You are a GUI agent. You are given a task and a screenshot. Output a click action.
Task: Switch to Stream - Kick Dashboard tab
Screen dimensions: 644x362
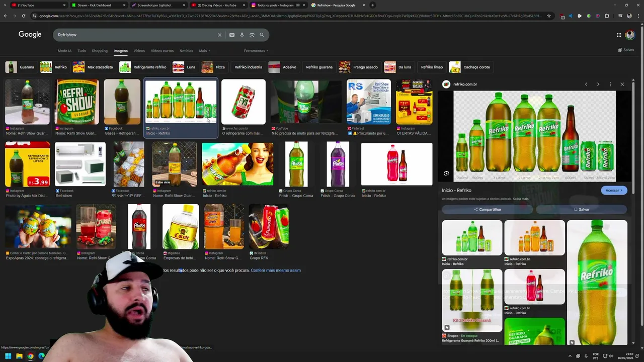point(98,5)
